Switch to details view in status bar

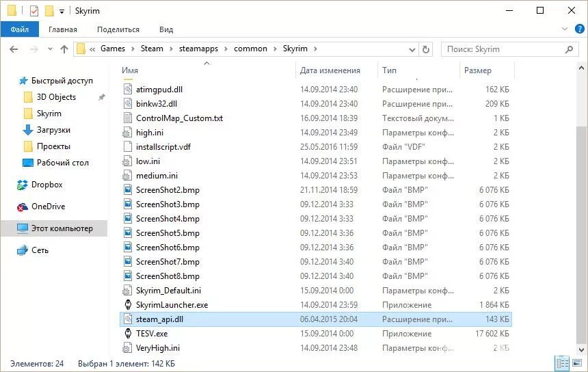coord(562,363)
